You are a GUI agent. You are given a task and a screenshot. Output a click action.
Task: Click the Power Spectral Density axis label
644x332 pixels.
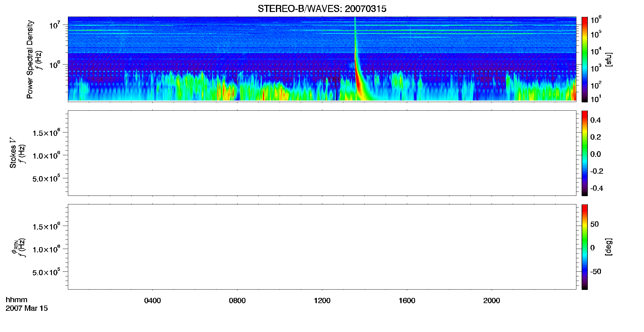[30, 59]
